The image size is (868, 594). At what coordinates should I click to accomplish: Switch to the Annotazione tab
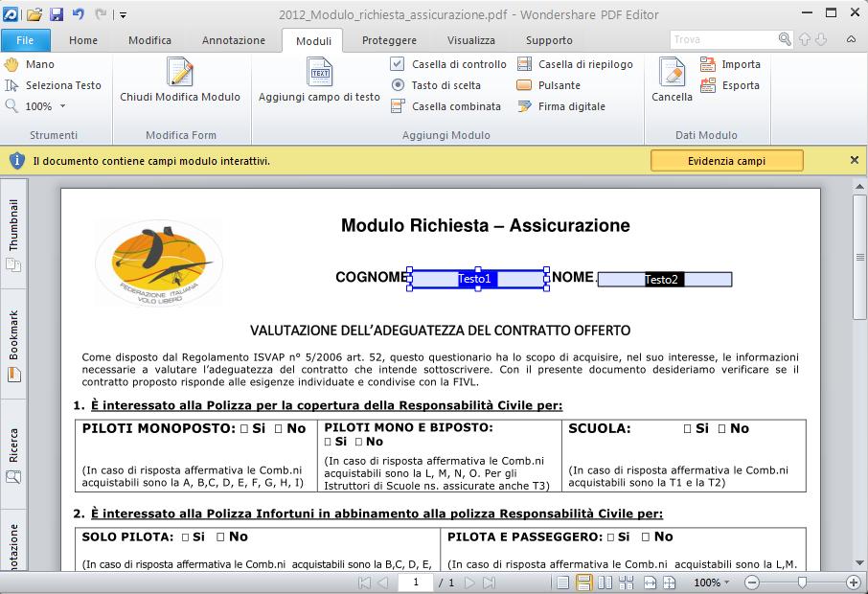click(234, 40)
